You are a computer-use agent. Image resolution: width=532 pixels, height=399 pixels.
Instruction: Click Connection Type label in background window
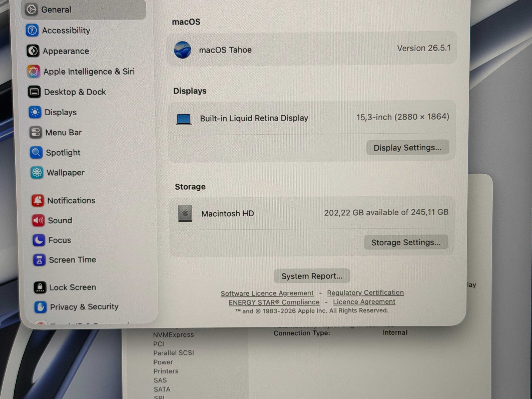(x=302, y=333)
